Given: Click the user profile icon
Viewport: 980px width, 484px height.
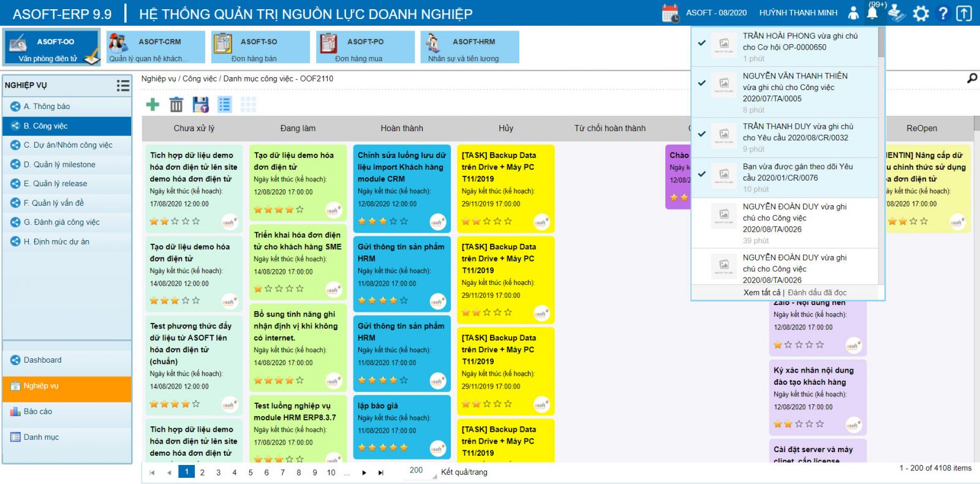Looking at the screenshot, I should click(853, 13).
